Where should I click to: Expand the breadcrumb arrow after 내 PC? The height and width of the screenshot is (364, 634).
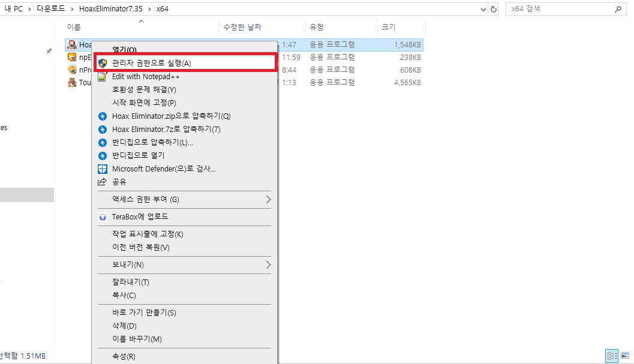tap(29, 9)
